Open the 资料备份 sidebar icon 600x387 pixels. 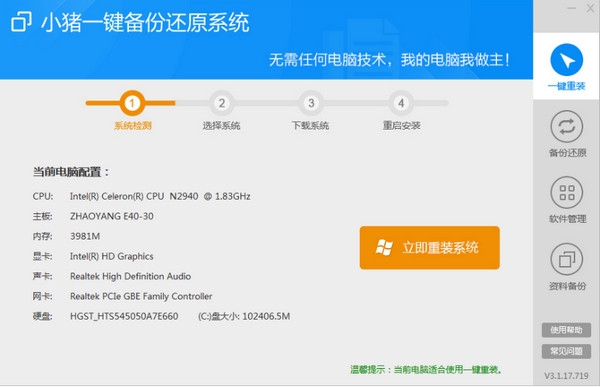pyautogui.click(x=566, y=259)
